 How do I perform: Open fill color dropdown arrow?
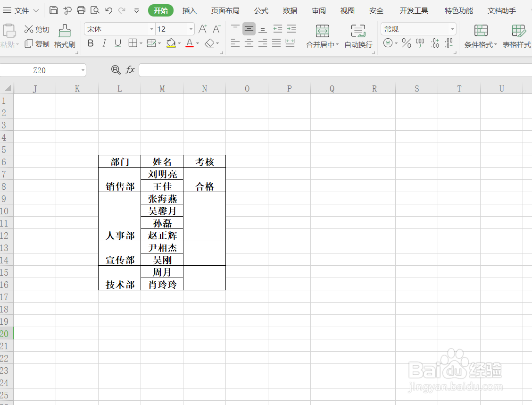(179, 43)
